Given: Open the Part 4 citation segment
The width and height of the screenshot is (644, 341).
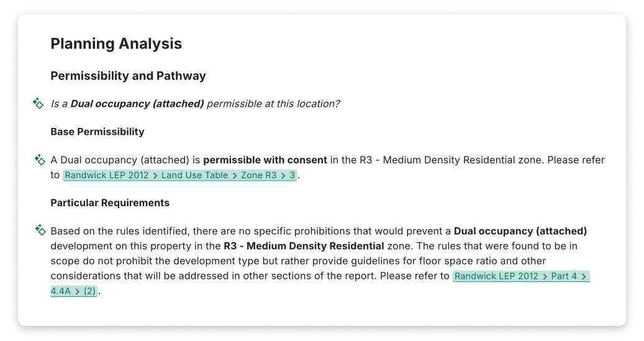Looking at the screenshot, I should click(564, 276).
